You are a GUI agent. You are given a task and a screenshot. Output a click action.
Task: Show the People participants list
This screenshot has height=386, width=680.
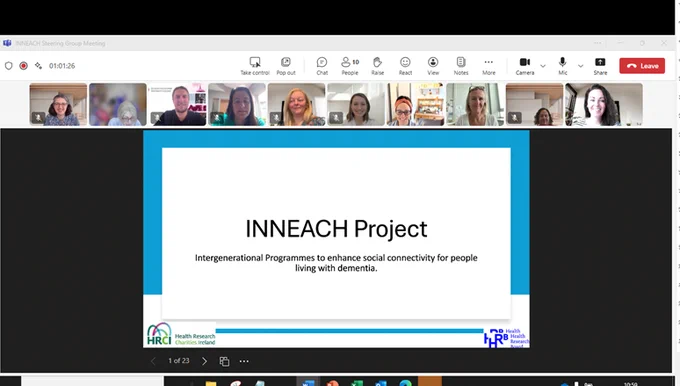pyautogui.click(x=350, y=66)
